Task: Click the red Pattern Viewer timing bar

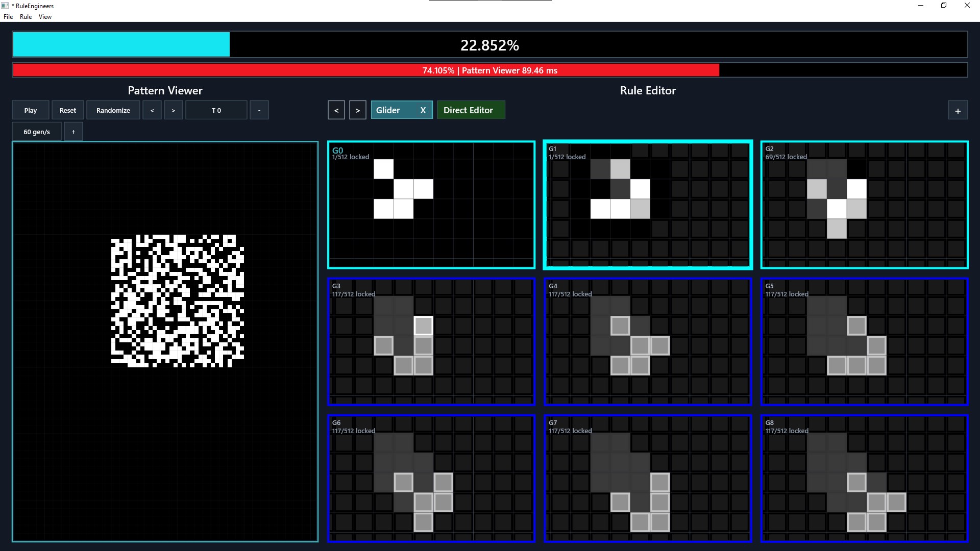Action: tap(490, 70)
